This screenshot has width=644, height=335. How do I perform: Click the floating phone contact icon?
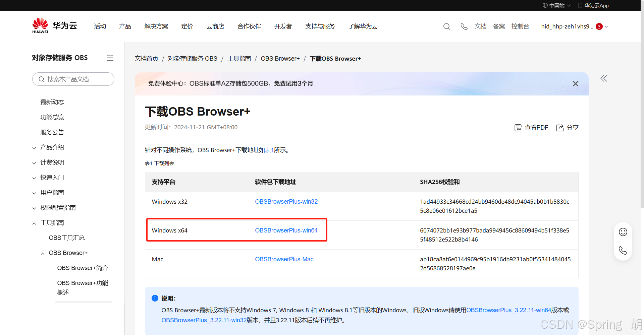pos(623,250)
